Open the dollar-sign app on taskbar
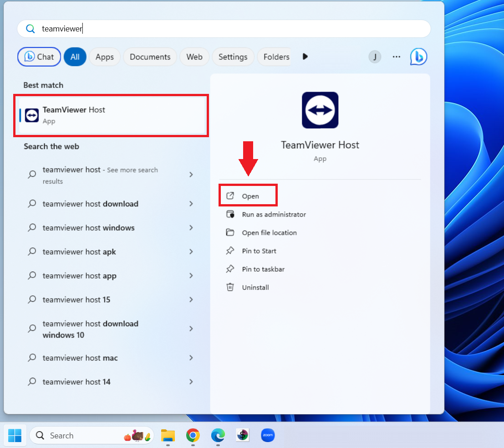504x448 pixels. 243,435
